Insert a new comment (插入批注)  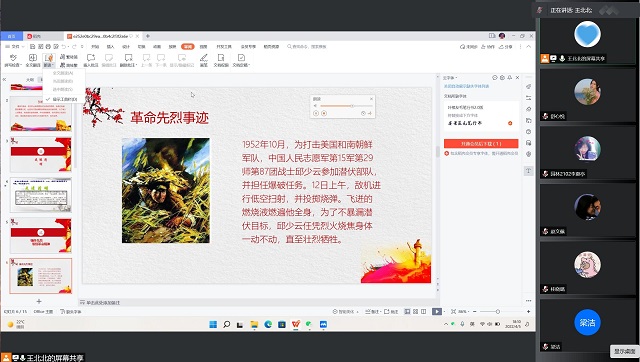tap(91, 60)
